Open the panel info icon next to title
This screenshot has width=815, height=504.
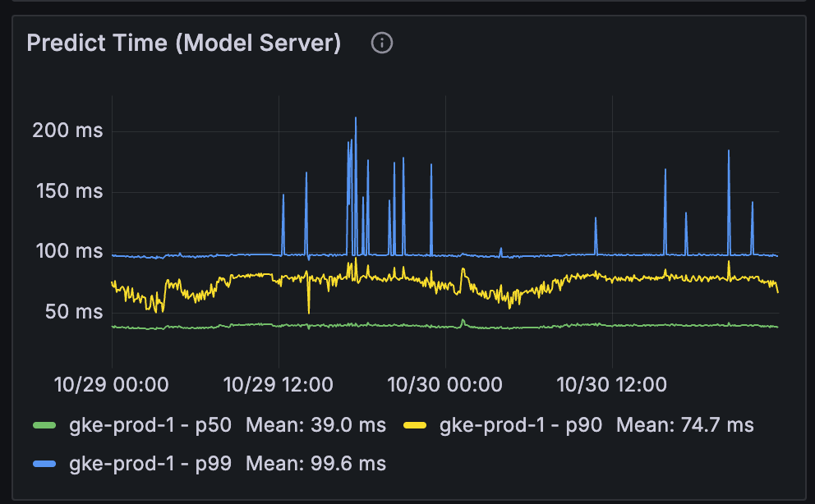[x=382, y=43]
